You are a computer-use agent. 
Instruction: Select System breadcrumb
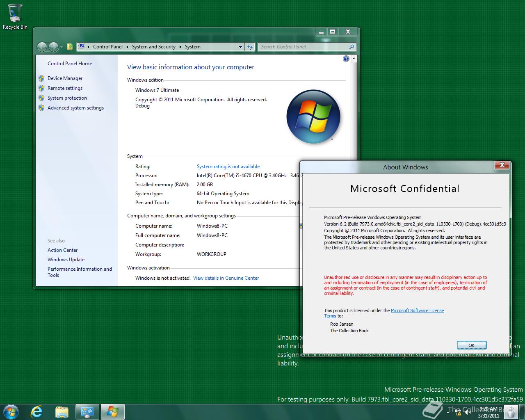pyautogui.click(x=192, y=47)
